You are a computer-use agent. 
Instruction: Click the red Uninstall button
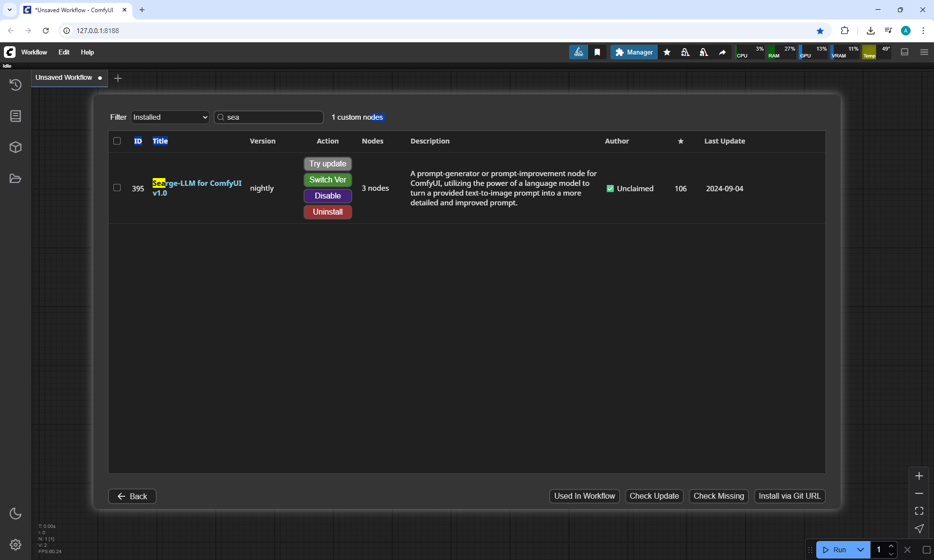[x=327, y=212]
